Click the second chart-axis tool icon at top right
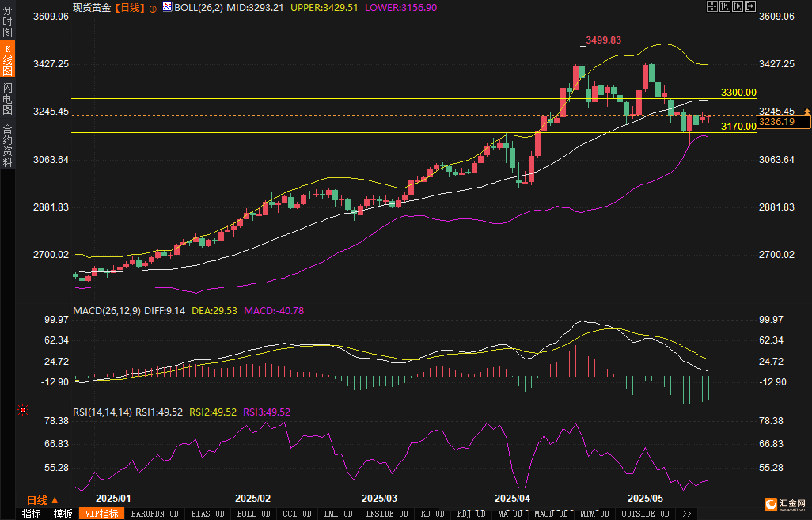 (725, 6)
